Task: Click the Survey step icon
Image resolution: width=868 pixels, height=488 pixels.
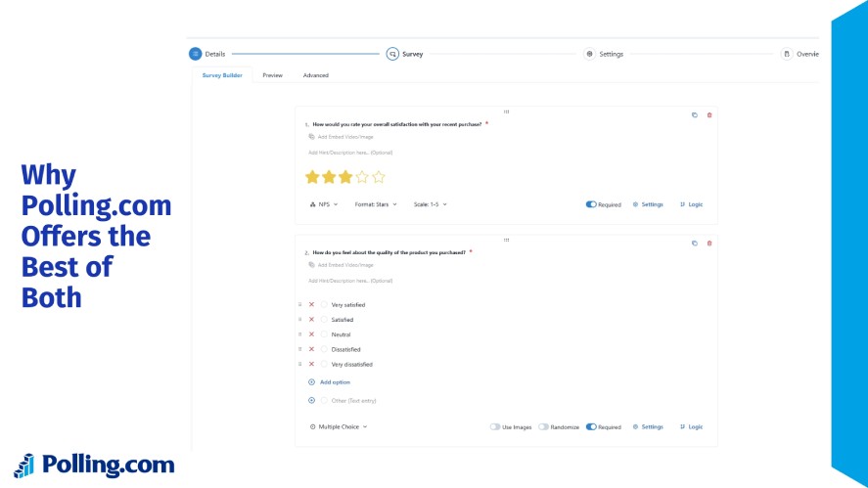Action: pyautogui.click(x=392, y=54)
